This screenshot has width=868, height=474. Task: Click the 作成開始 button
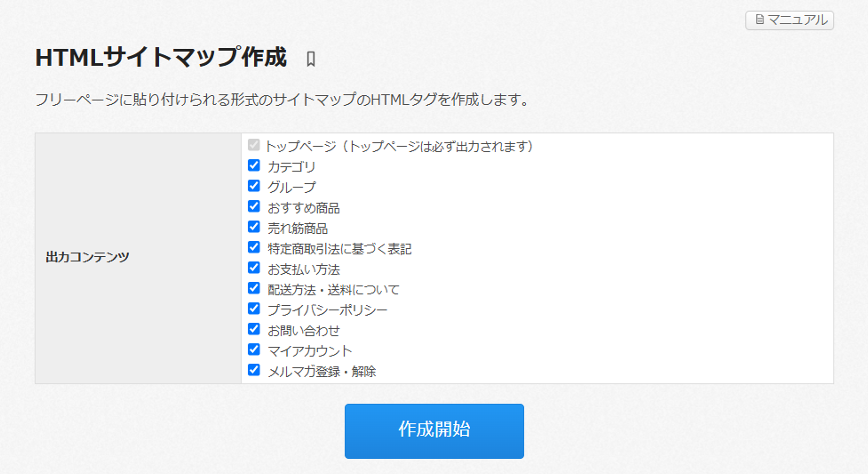click(x=434, y=430)
